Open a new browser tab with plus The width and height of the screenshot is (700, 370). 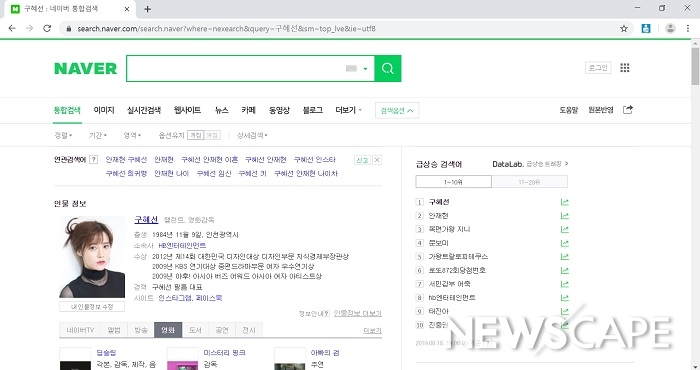coord(147,9)
